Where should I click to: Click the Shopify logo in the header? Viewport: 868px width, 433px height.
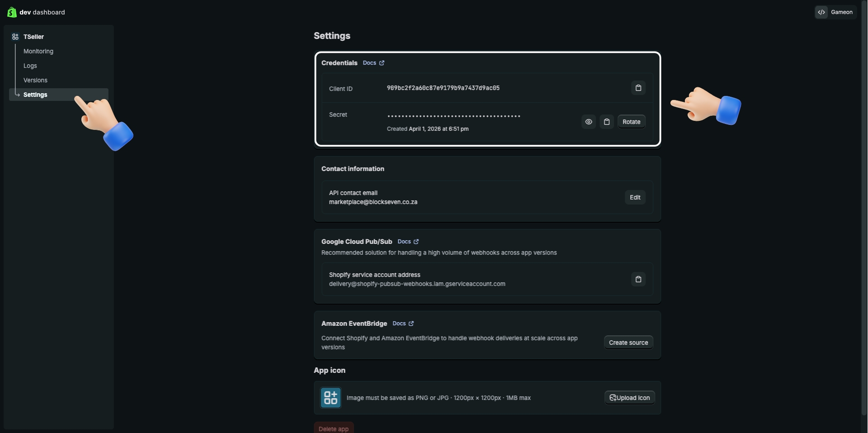click(12, 12)
